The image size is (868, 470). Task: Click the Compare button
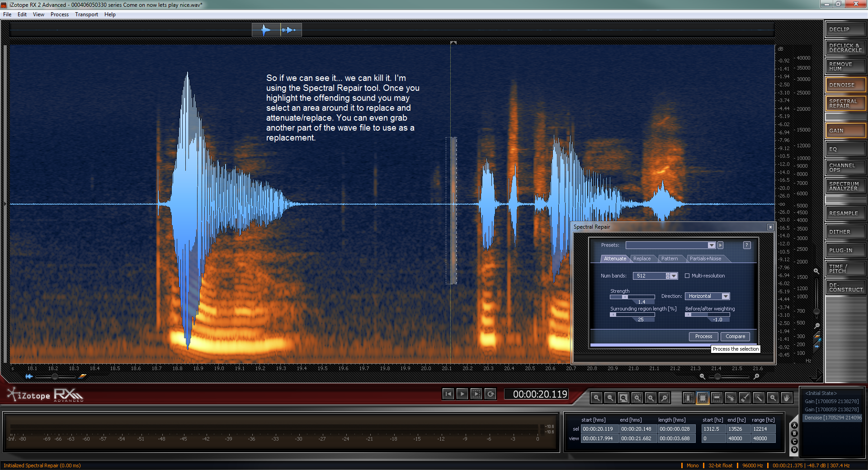[736, 336]
